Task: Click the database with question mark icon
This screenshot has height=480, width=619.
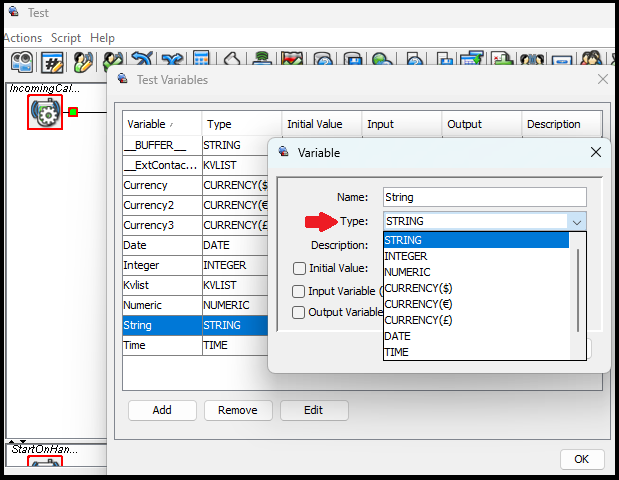Action: tap(323, 59)
